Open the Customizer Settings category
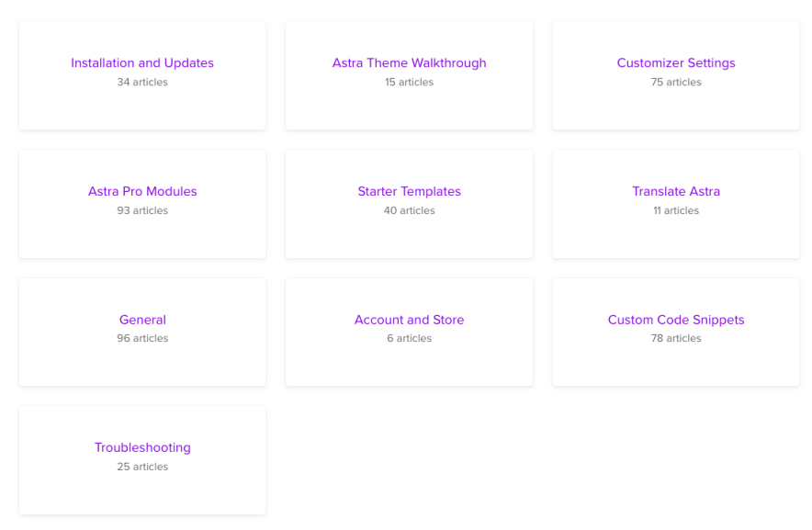The width and height of the screenshot is (812, 530). (676, 62)
